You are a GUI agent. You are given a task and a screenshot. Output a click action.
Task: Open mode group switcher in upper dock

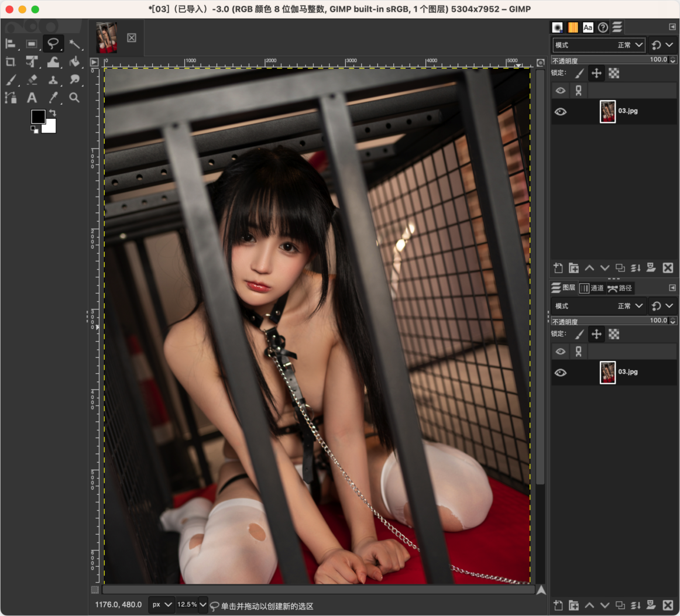tap(662, 44)
